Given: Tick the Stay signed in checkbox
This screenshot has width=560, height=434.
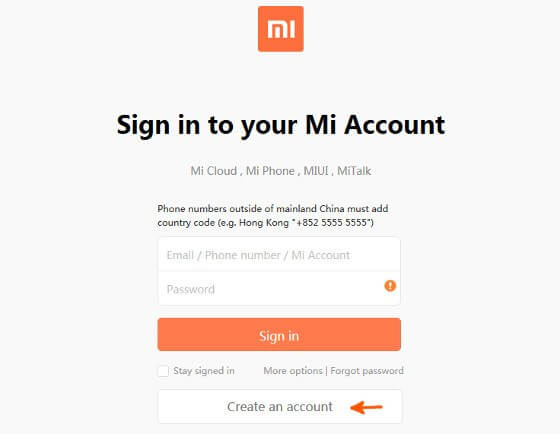Looking at the screenshot, I should 163,371.
